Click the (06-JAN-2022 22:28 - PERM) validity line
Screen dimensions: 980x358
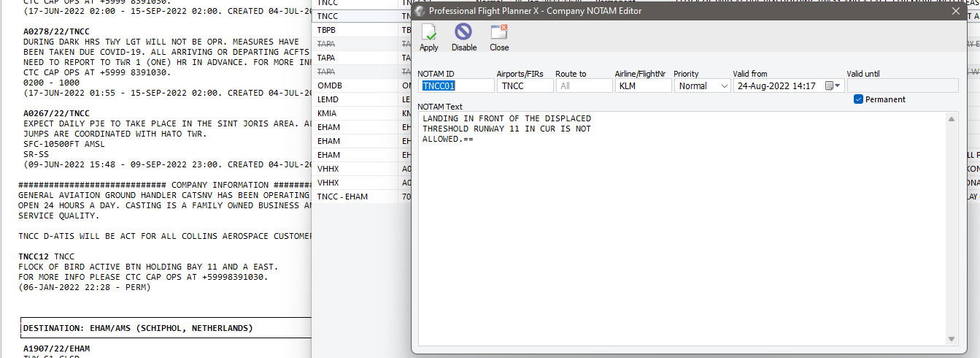coord(84,288)
